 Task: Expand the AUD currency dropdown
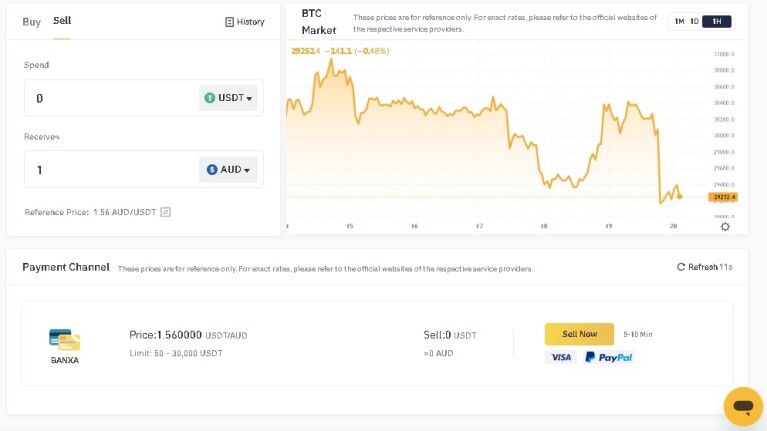[x=228, y=169]
